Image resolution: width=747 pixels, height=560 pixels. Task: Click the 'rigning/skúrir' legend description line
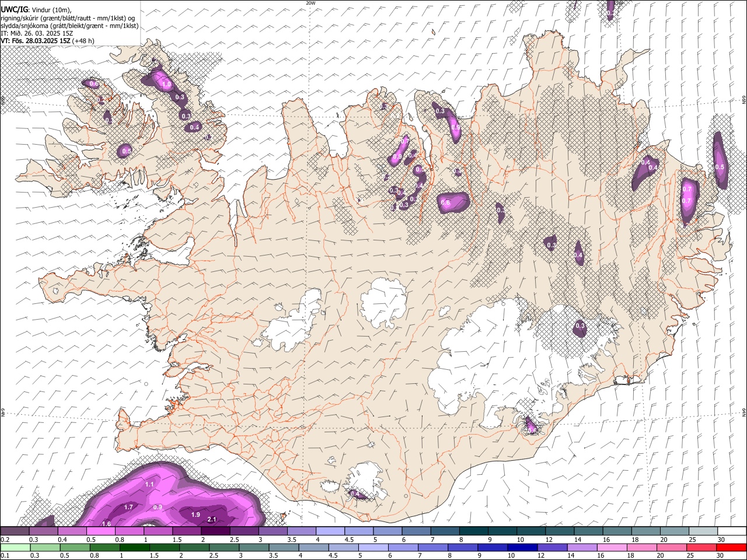(68, 18)
